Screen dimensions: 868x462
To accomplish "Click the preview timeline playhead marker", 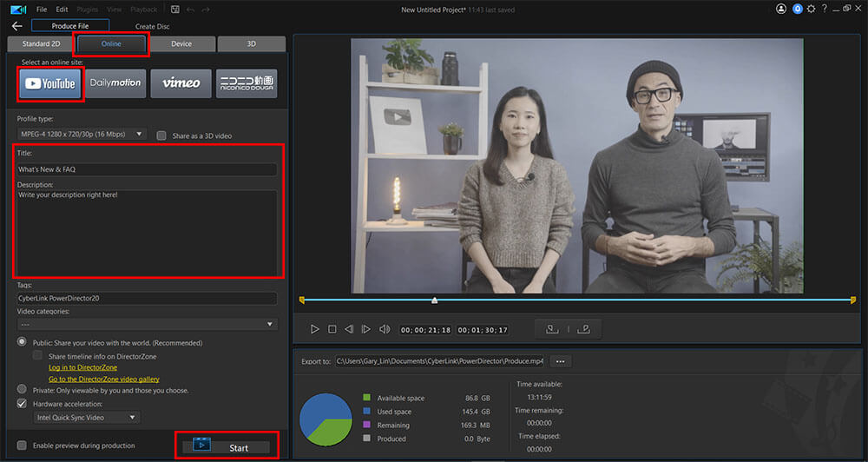I will 434,300.
